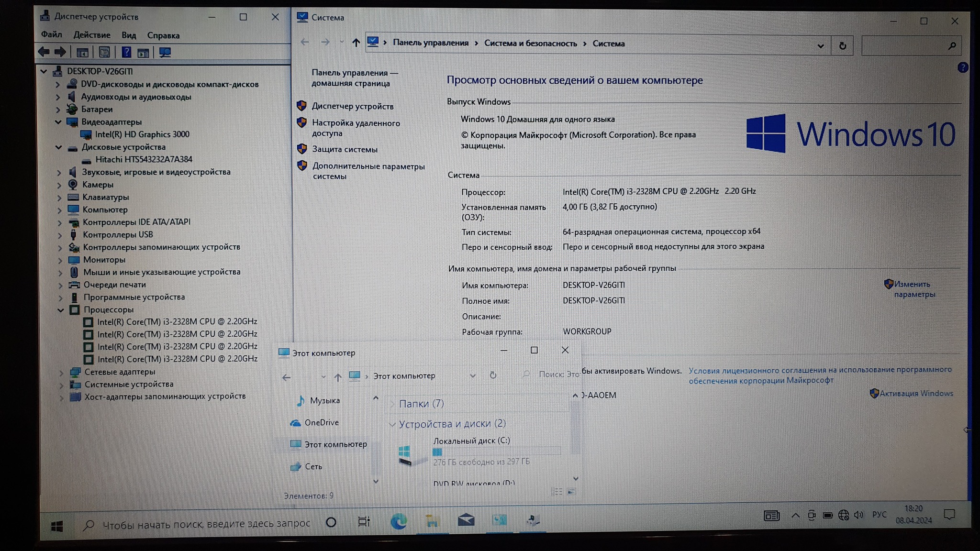Collapse the Видеоадаптеры tree node
Screen dimensions: 980x551
[x=58, y=122]
